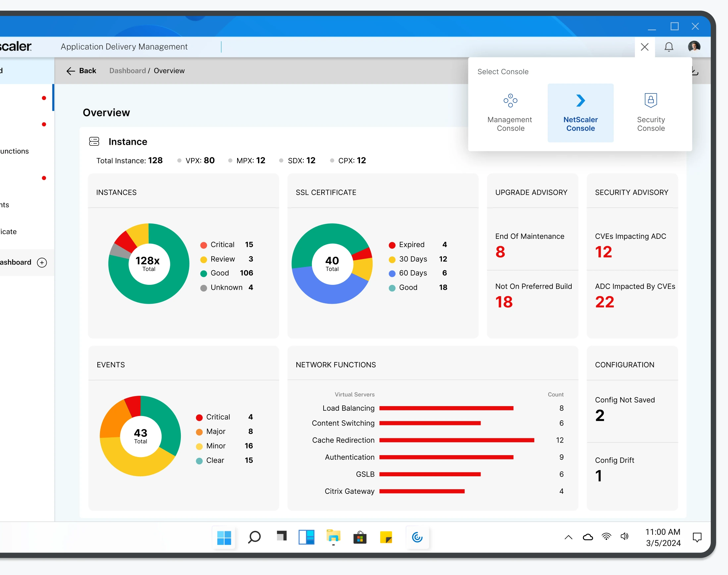Screen dimensions: 728x575
Task: Open the Windows Start menu
Action: (x=224, y=537)
